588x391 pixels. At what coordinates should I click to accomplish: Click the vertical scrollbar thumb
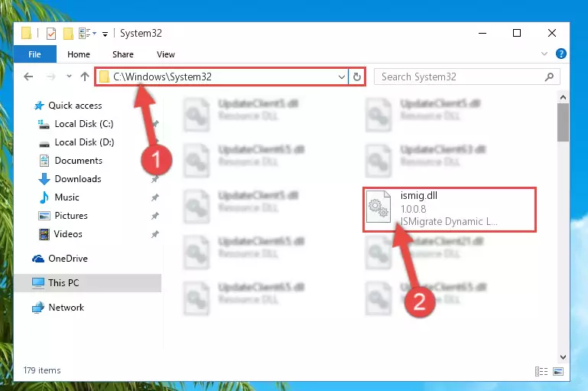(563, 122)
